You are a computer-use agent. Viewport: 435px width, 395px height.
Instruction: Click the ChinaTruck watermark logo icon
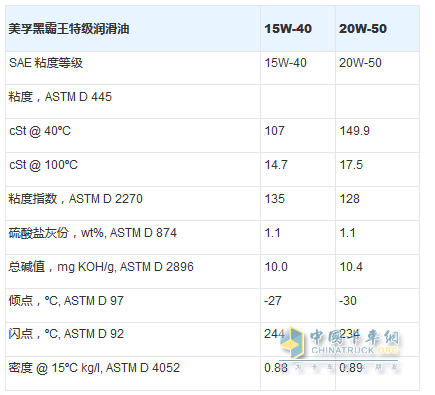[x=292, y=342]
